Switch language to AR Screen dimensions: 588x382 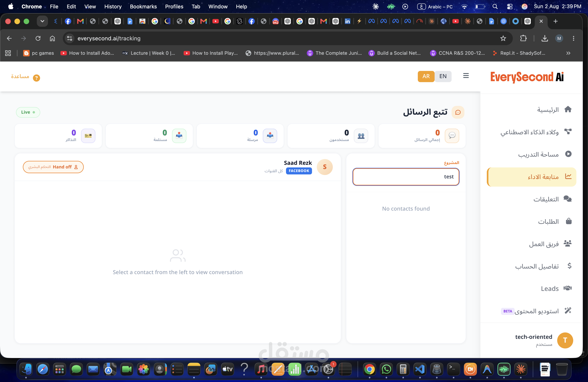[426, 76]
